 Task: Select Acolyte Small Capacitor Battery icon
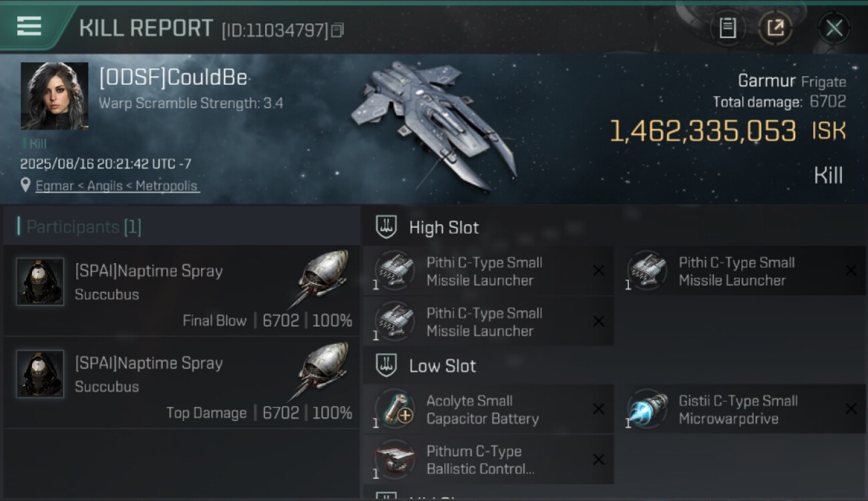pos(395,409)
